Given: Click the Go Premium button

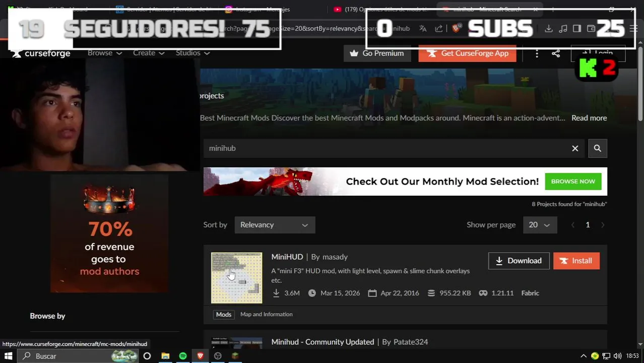Looking at the screenshot, I should 377,53.
